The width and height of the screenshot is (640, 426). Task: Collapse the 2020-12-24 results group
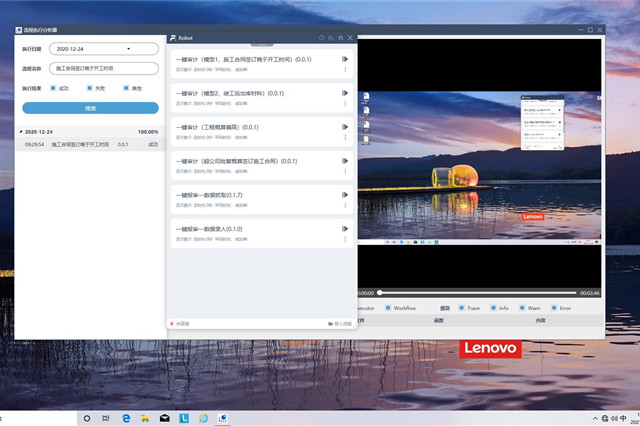coord(21,131)
